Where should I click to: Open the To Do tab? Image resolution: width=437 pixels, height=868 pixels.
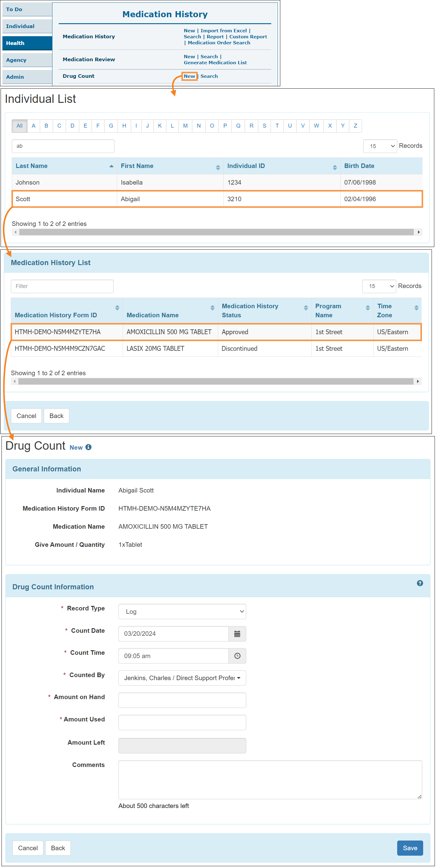point(27,9)
